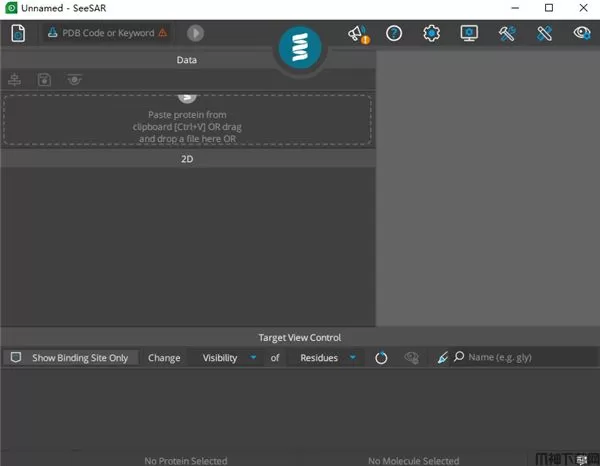Click the SeeSAR helix logo button
This screenshot has width=600, height=466.
coord(300,47)
